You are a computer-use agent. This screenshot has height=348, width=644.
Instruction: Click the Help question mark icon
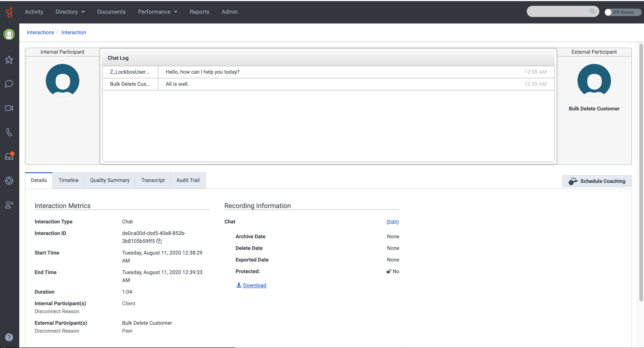click(9, 337)
